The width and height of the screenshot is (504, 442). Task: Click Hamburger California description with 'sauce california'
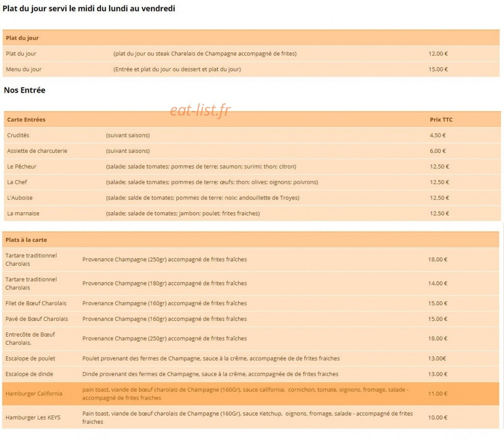[x=245, y=394]
